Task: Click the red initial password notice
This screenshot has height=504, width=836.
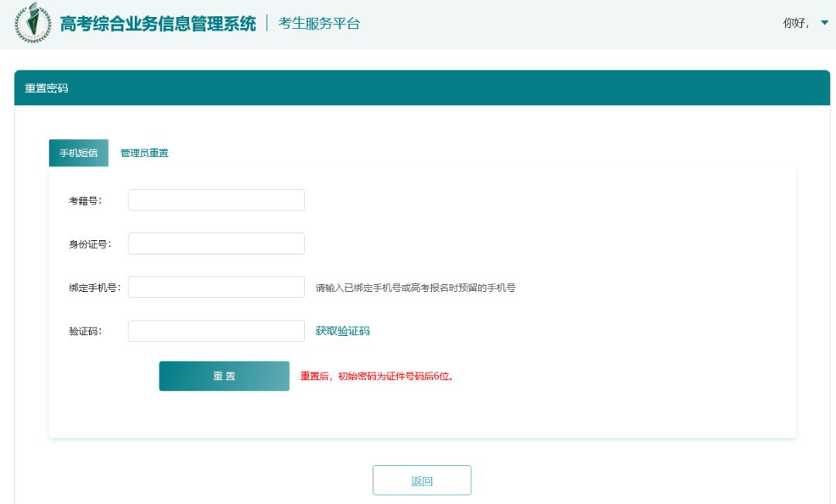Action: pos(376,377)
